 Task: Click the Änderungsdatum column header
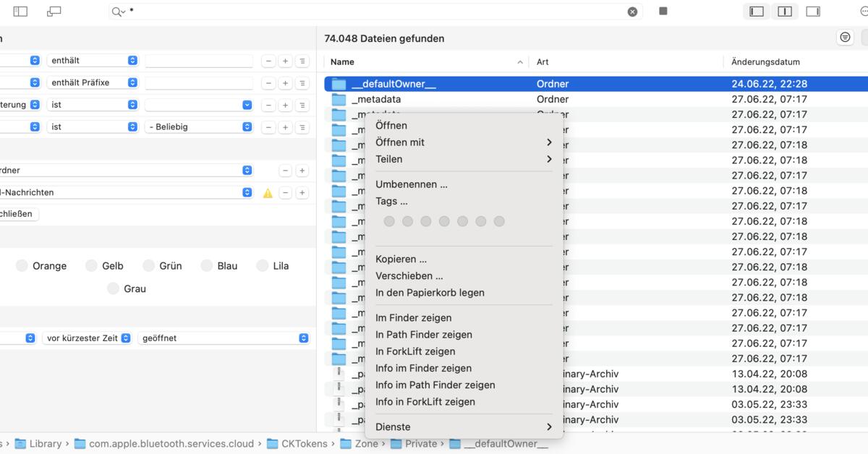[x=765, y=62]
